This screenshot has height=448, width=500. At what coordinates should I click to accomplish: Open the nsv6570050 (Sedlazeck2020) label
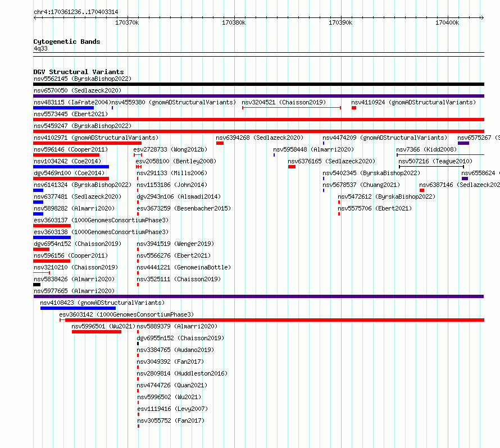pyautogui.click(x=78, y=90)
